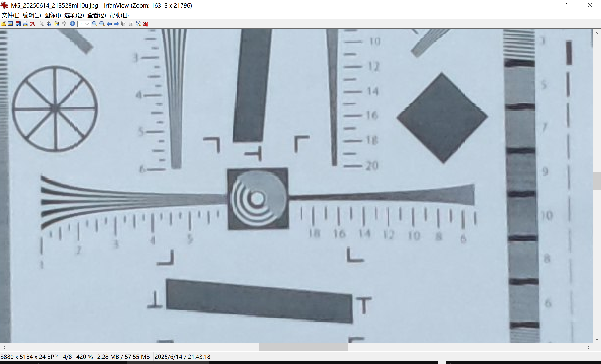Go to previous image with left arrow
The height and width of the screenshot is (364, 601).
click(x=109, y=24)
